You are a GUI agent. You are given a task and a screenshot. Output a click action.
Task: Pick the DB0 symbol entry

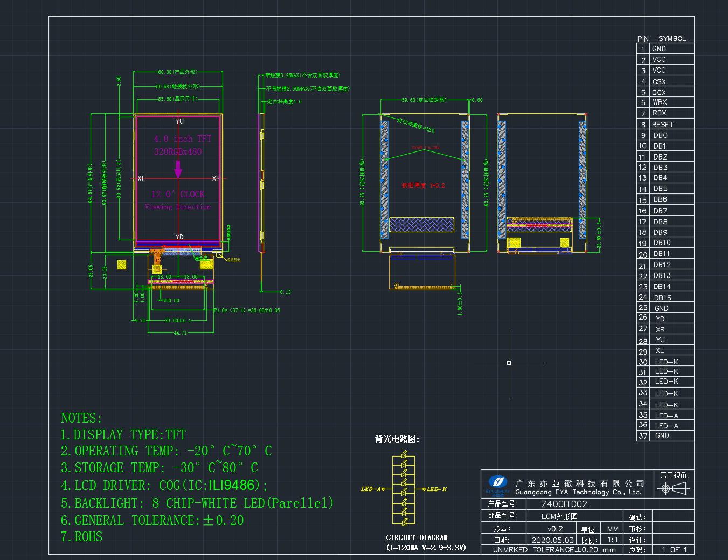[661, 135]
